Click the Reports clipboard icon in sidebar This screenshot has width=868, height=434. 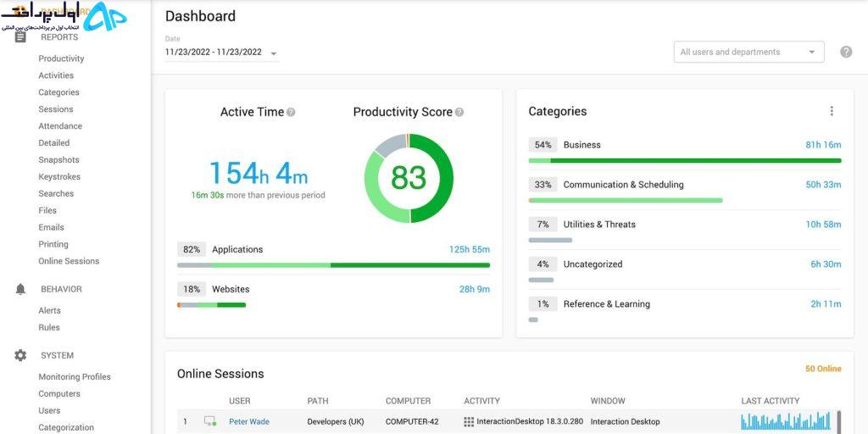point(20,37)
